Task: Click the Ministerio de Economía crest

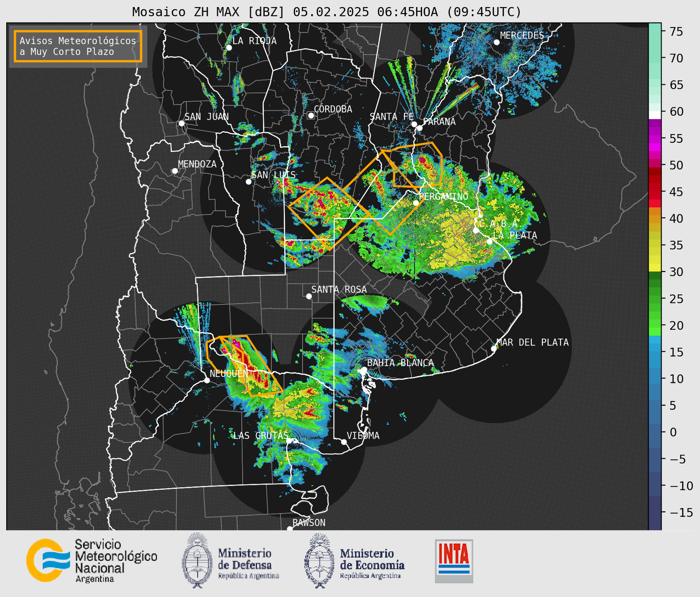Action: tap(320, 560)
